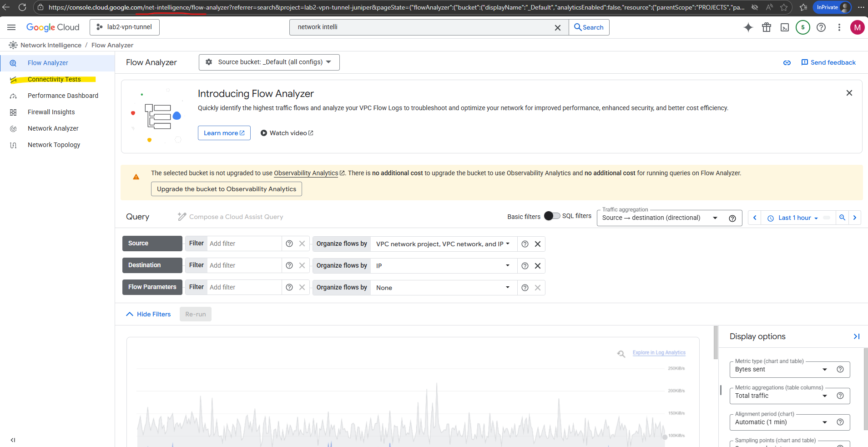
Task: Go to previous time range
Action: tap(755, 218)
